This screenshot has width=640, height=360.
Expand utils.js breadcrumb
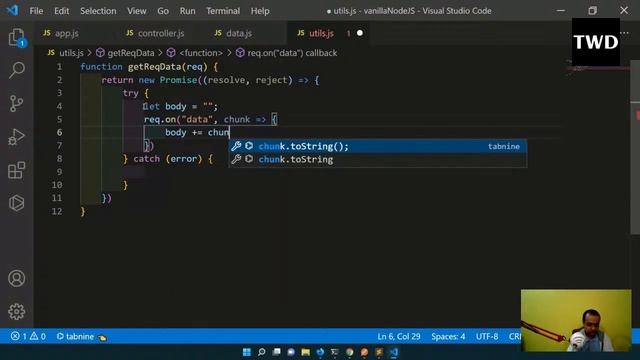click(71, 53)
